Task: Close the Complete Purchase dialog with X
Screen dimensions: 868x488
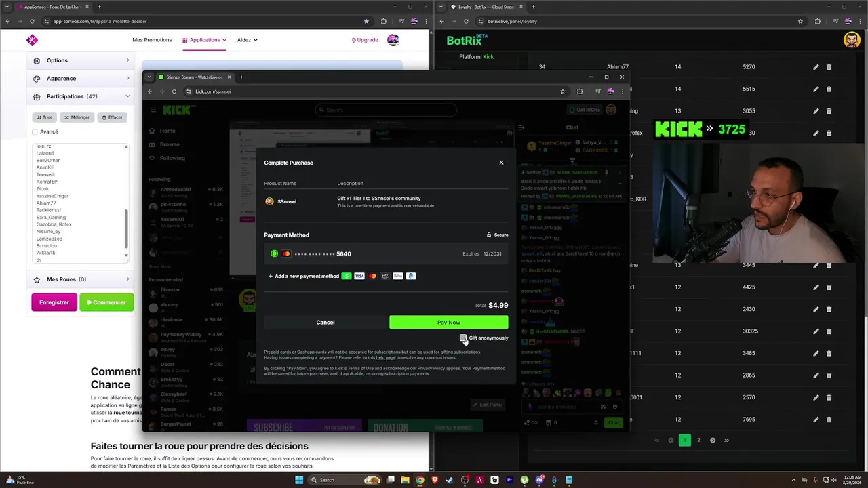Action: pyautogui.click(x=501, y=163)
